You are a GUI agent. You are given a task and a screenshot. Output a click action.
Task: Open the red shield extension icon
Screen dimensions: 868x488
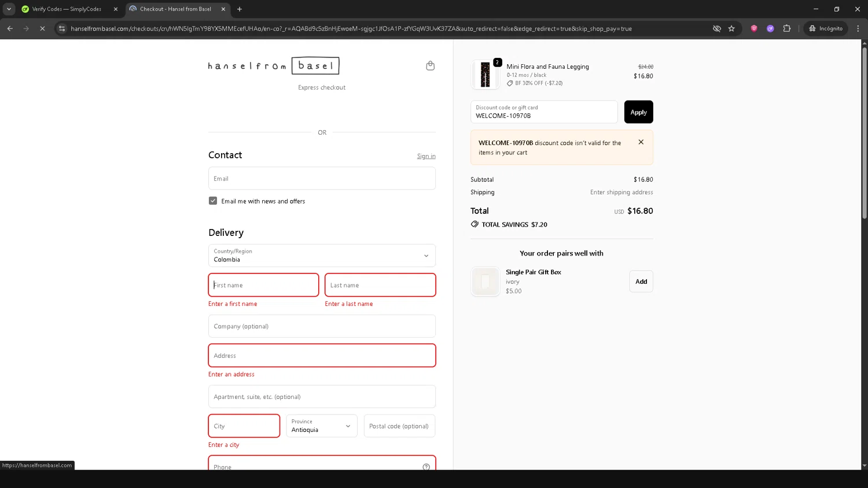pos(753,28)
